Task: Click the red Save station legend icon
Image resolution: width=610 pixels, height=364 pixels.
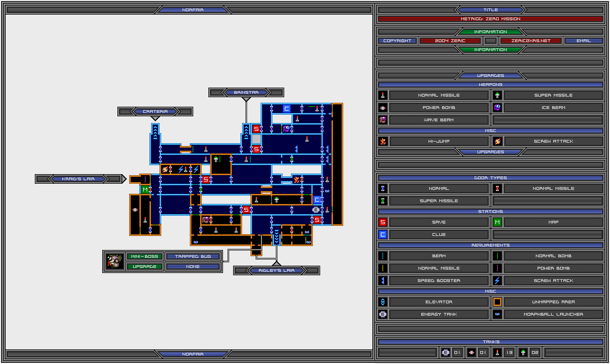Action: tap(383, 222)
